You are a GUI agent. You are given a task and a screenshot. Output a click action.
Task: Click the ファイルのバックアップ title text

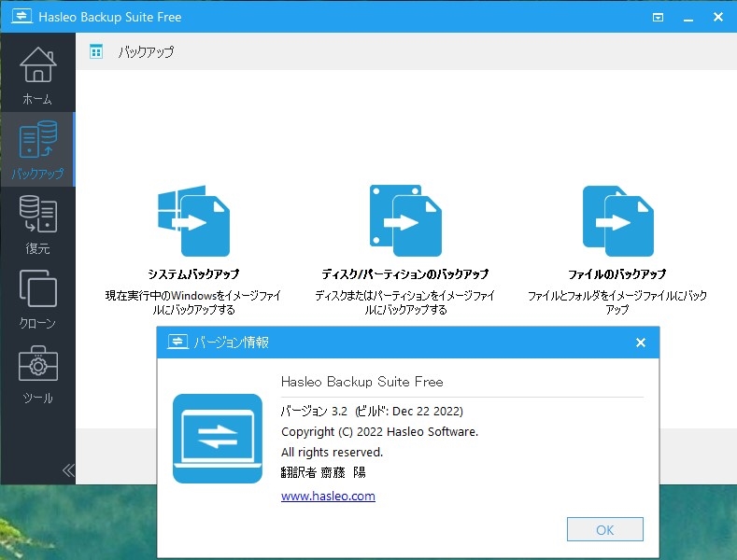click(x=617, y=273)
